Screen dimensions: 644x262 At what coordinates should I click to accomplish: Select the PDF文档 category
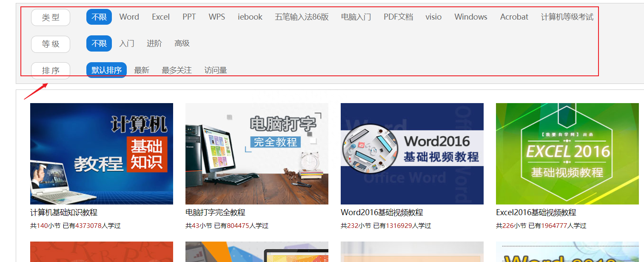coord(398,17)
